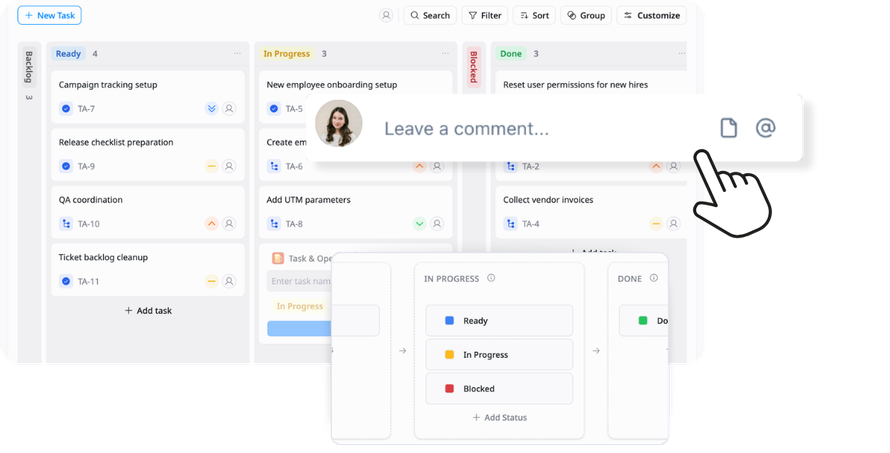This screenshot has height=453, width=890.
Task: Click the subtask type icon on TA-6
Action: 274,166
